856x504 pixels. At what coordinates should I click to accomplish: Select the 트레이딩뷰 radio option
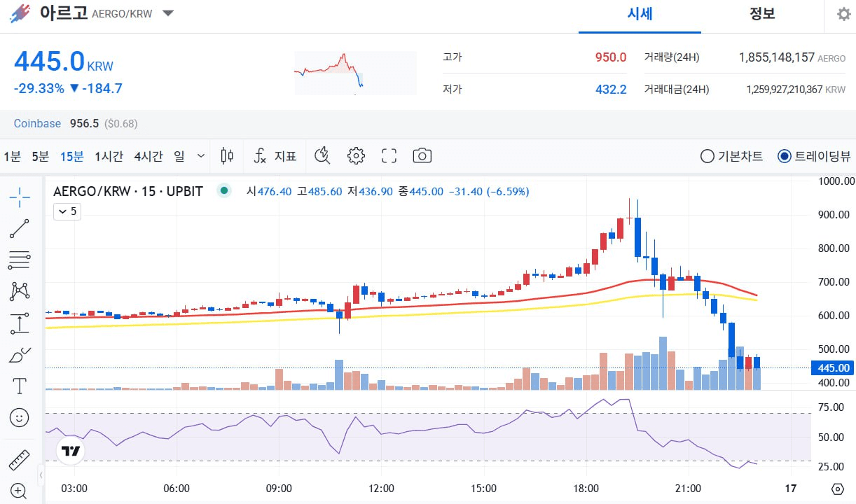click(815, 156)
